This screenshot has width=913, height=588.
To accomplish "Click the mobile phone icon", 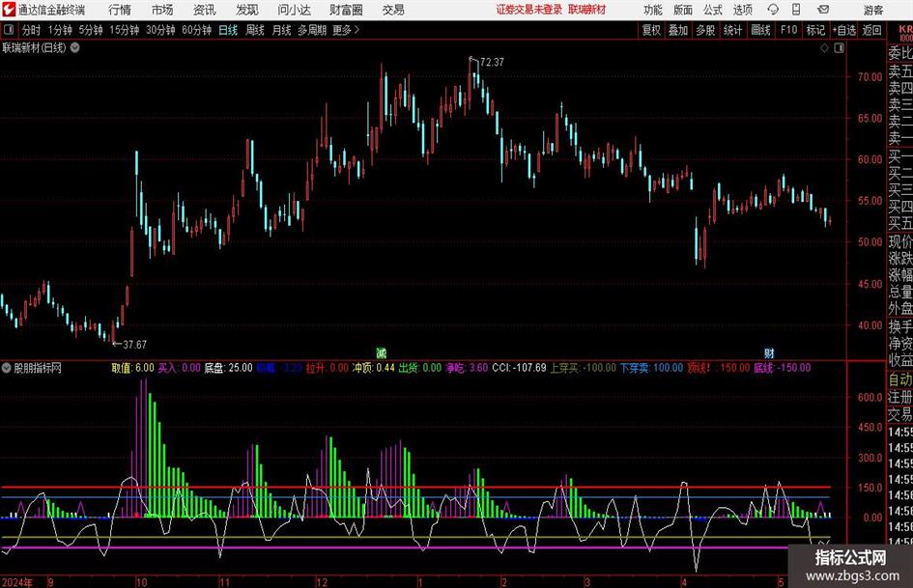I will pyautogui.click(x=796, y=10).
